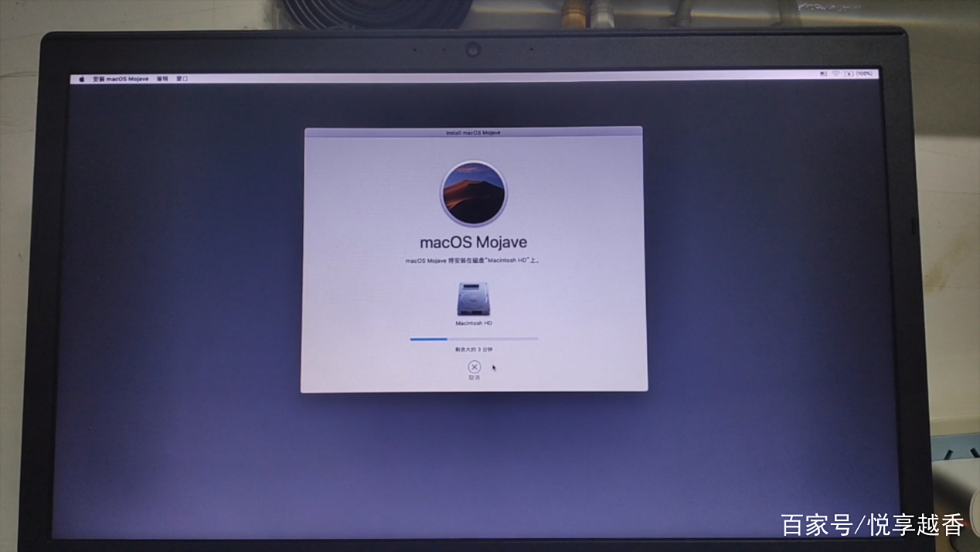Click the 100% battery percentage text
Image resolution: width=980 pixels, height=552 pixels.
click(864, 73)
